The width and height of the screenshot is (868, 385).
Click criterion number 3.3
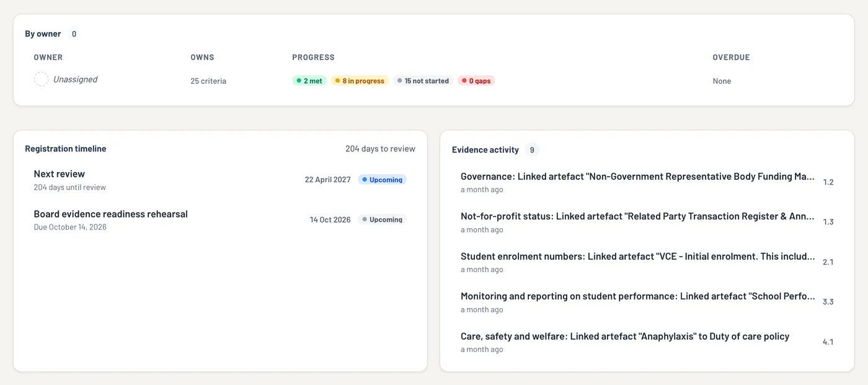coord(828,302)
